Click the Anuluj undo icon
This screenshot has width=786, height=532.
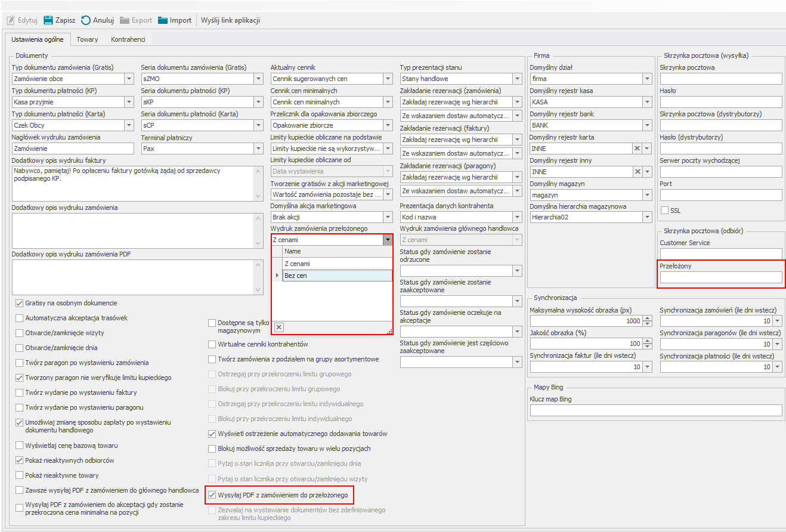(x=86, y=20)
